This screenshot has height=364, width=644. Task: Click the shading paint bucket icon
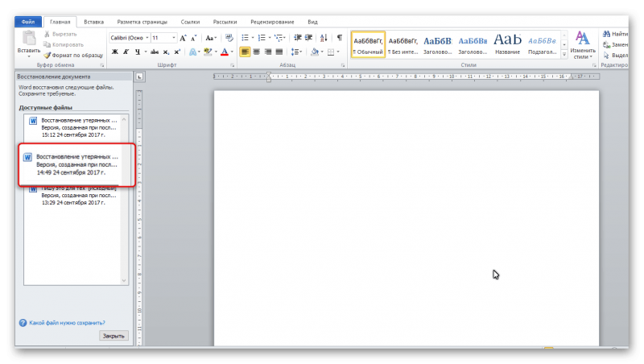coord(315,52)
